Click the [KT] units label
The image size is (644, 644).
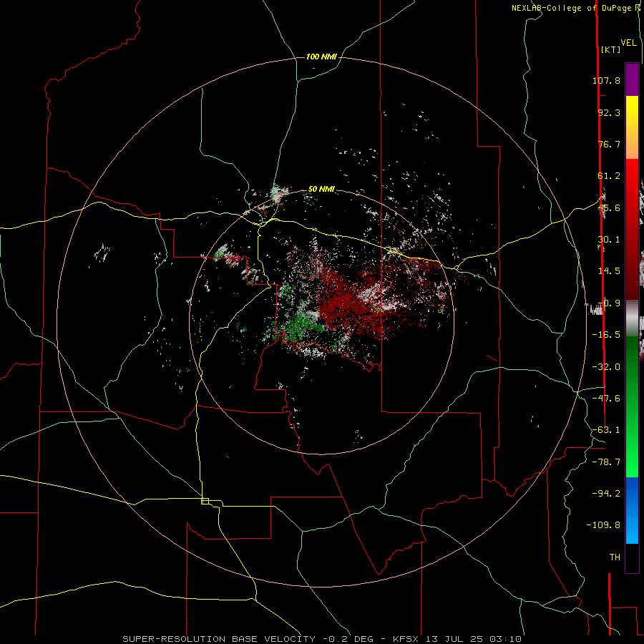coord(610,49)
